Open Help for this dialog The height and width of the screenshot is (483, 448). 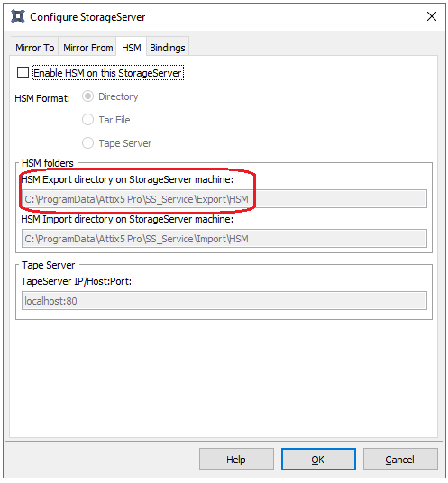[236, 460]
